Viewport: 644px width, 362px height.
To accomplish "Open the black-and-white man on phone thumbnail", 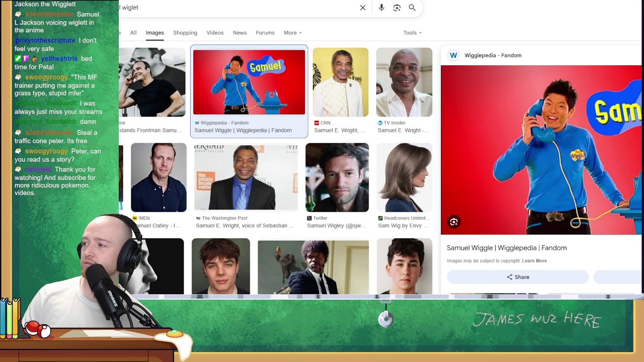I will pos(152,82).
